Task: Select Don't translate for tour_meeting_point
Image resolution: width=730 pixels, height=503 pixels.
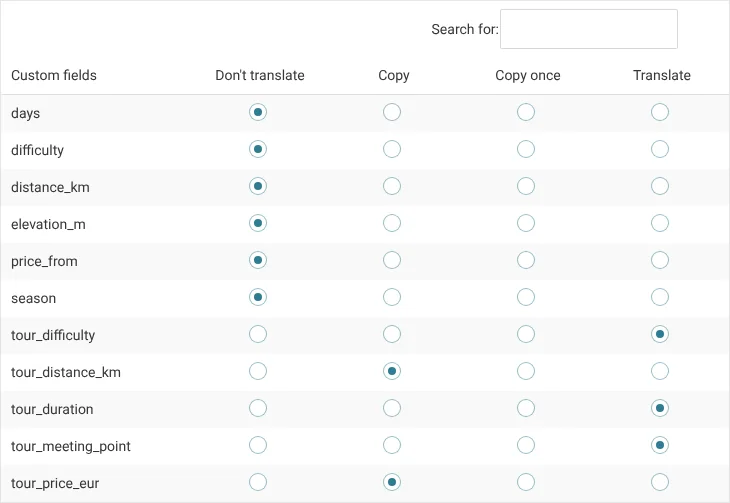Action: [x=258, y=445]
